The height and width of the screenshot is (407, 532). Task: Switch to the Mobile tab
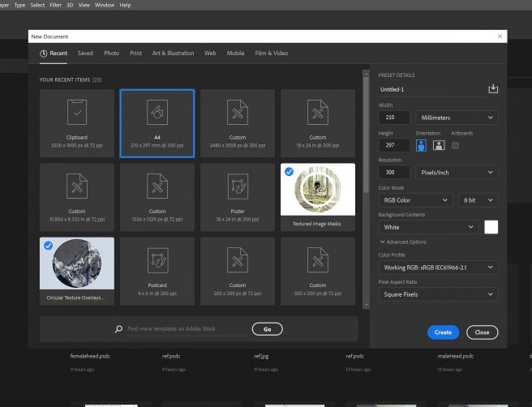[235, 54]
